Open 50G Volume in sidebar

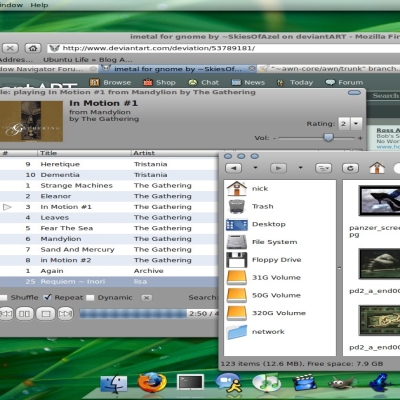click(x=264, y=295)
